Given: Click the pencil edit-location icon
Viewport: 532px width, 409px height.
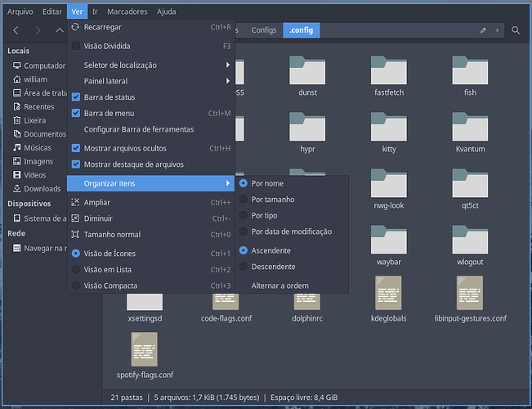Looking at the screenshot, I should 483,30.
